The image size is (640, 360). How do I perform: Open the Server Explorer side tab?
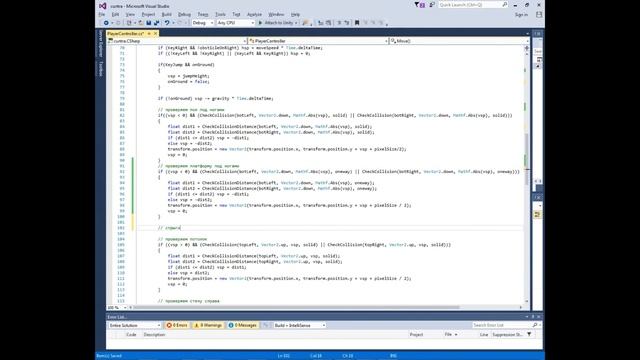coord(100,44)
